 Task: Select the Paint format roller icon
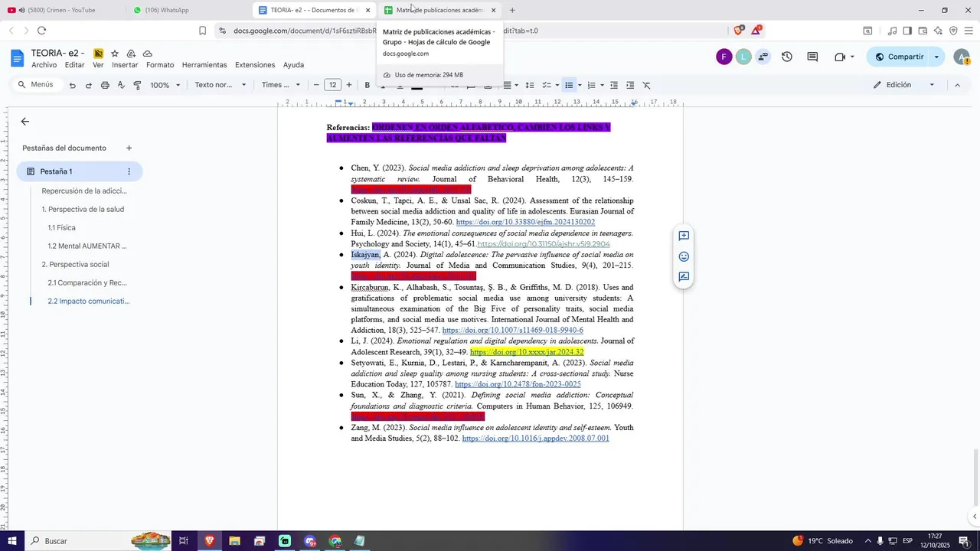pos(138,85)
